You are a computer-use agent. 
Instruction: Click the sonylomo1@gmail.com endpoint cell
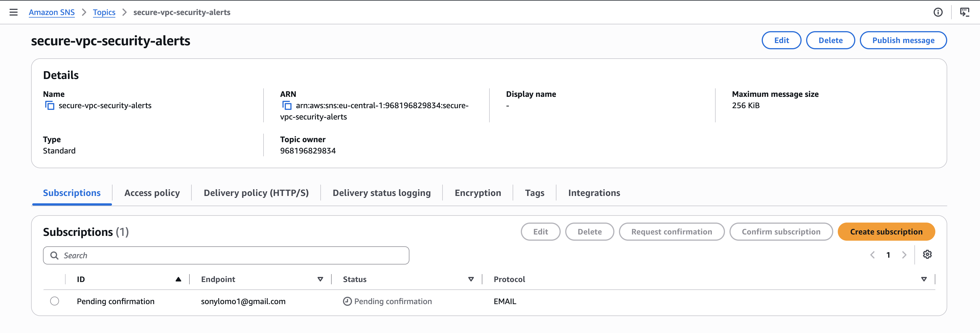[x=243, y=301]
